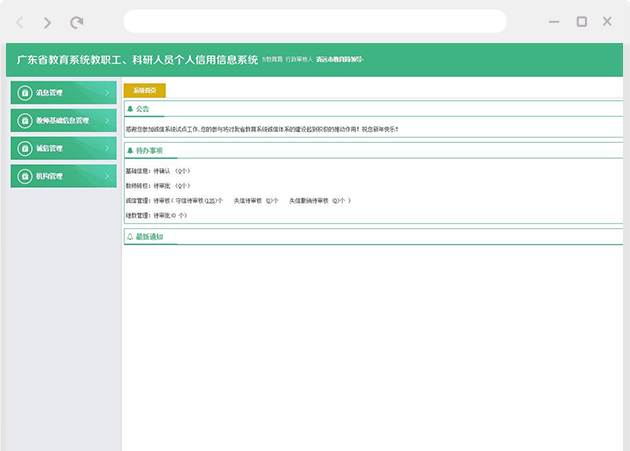
Task: Click the 消息管理 lock icon
Action: point(24,92)
